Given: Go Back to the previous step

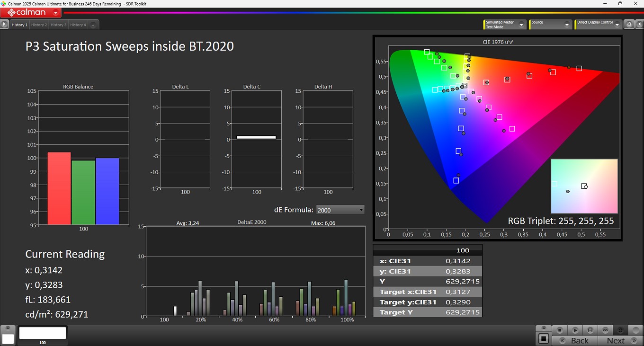Looking at the screenshot, I should click(x=575, y=340).
